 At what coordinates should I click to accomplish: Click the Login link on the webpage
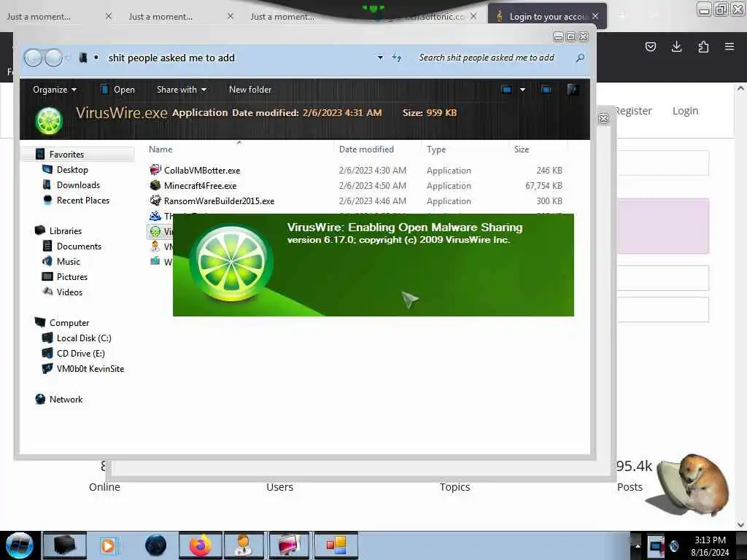[685, 111]
